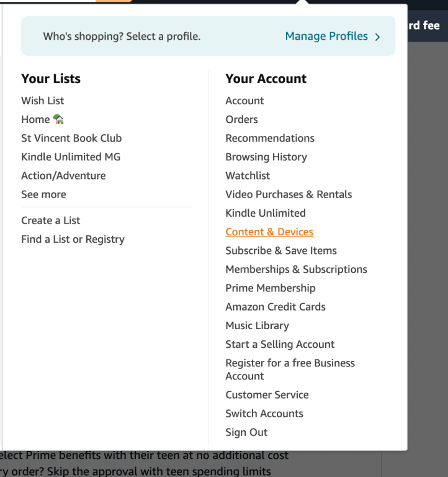Select Register for a free Business Account
The width and height of the screenshot is (448, 477).
tap(290, 370)
